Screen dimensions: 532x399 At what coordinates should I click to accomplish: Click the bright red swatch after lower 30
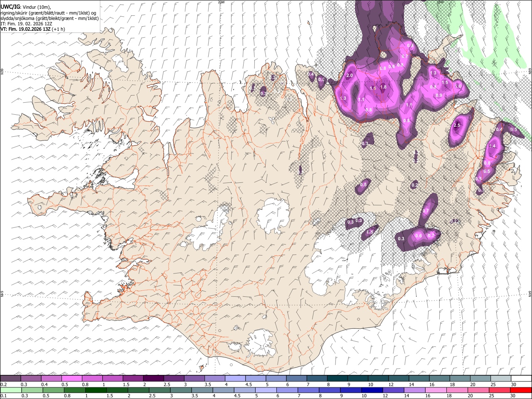tap(520, 390)
